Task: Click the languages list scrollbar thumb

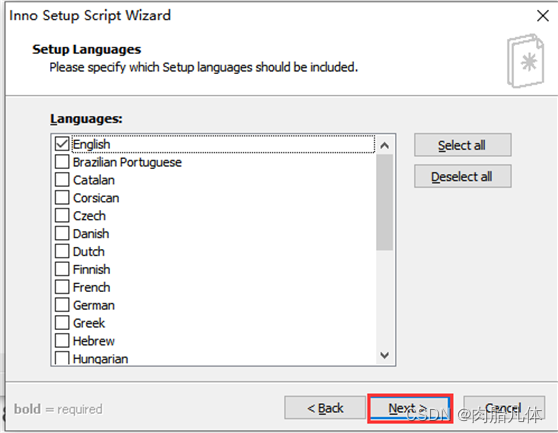Action: pos(384,202)
